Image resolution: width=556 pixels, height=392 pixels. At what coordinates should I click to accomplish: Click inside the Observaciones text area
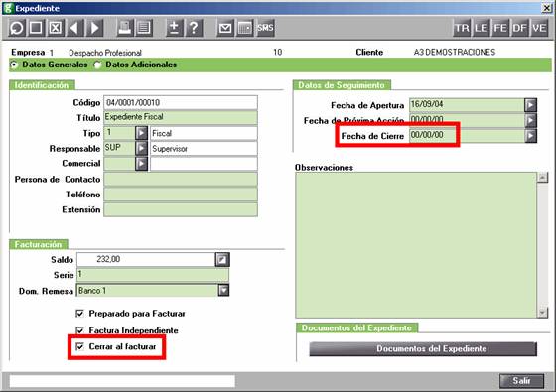[x=416, y=245]
